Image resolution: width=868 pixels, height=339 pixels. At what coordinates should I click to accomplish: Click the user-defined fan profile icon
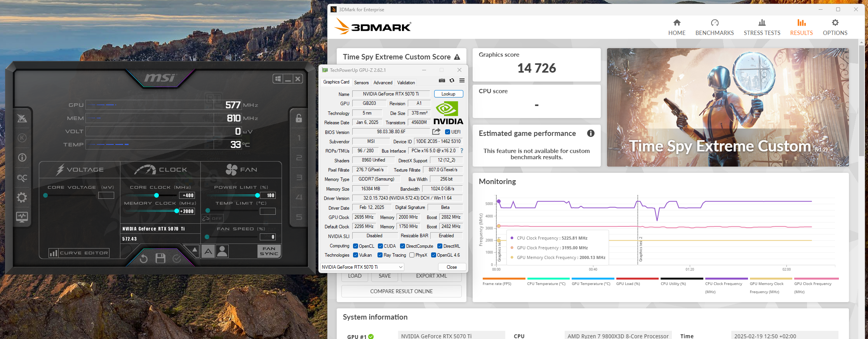click(222, 252)
